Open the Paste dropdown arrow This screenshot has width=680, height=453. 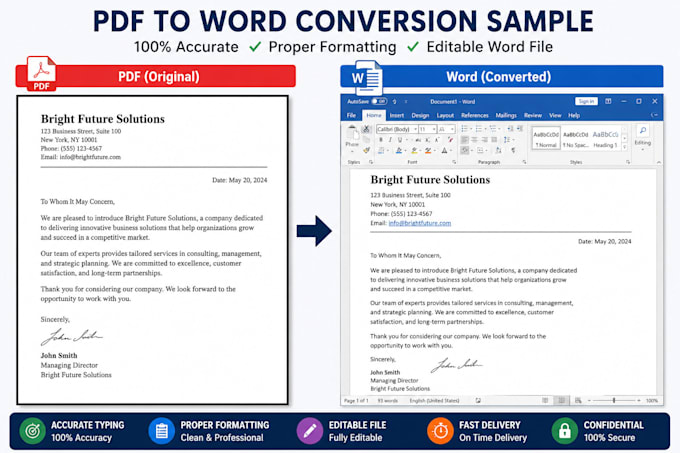pyautogui.click(x=352, y=151)
